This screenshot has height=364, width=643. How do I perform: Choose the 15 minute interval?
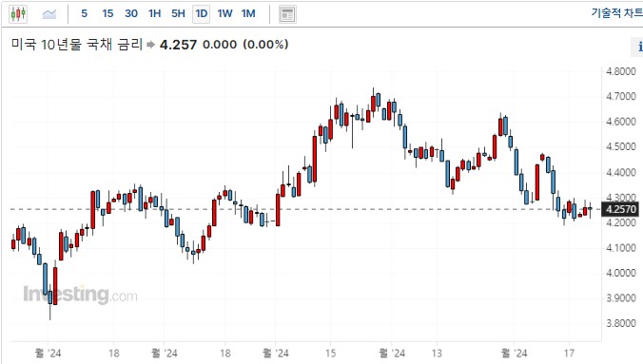[107, 13]
